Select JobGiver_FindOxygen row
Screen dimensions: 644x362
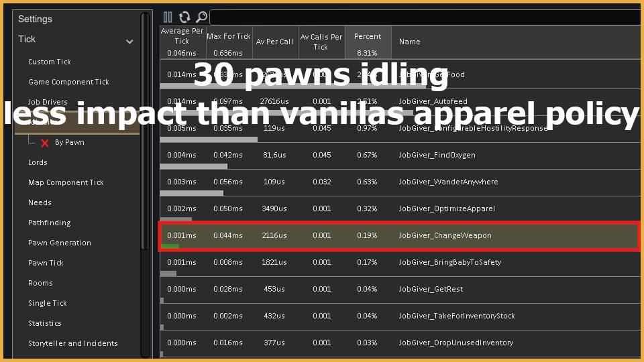point(400,155)
